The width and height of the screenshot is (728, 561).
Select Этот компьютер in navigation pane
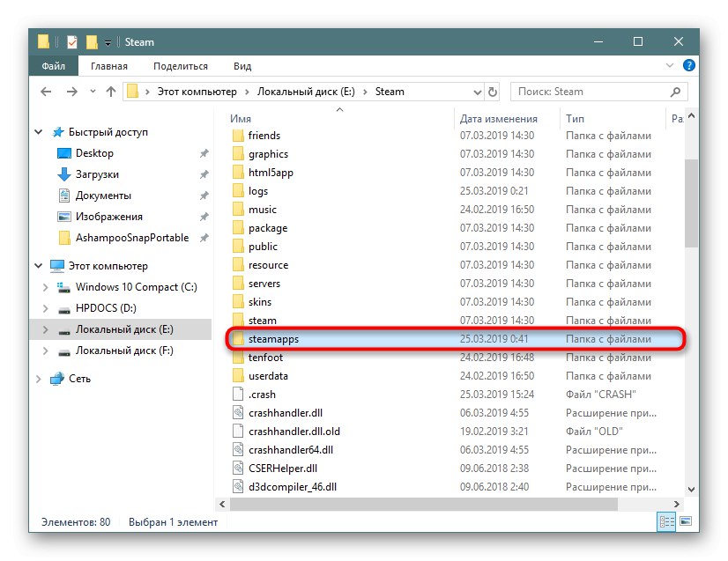(108, 266)
